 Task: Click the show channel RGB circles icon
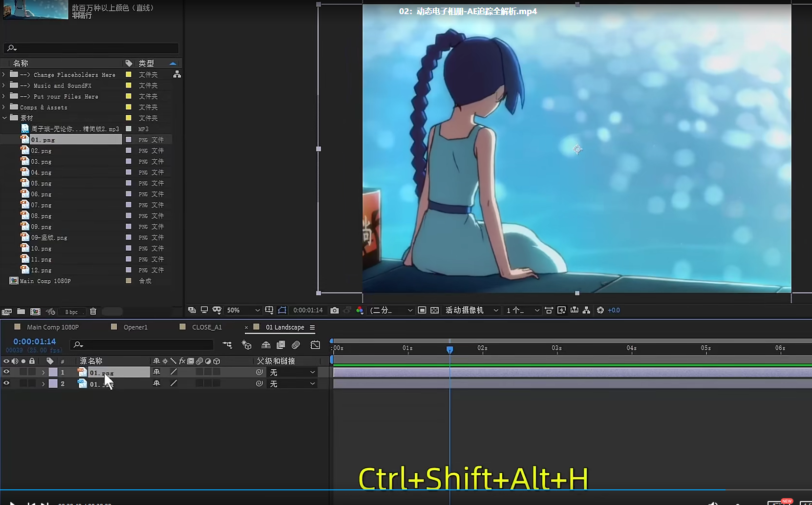[360, 310]
